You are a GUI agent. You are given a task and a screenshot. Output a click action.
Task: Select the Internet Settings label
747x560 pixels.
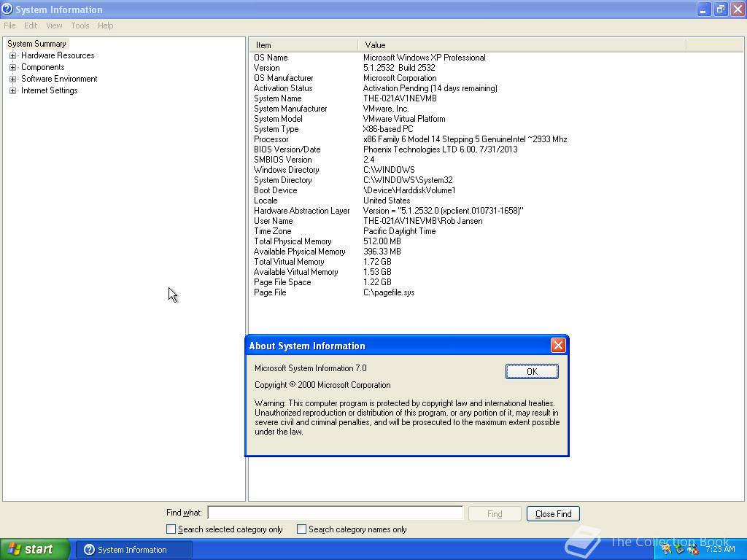click(x=49, y=90)
